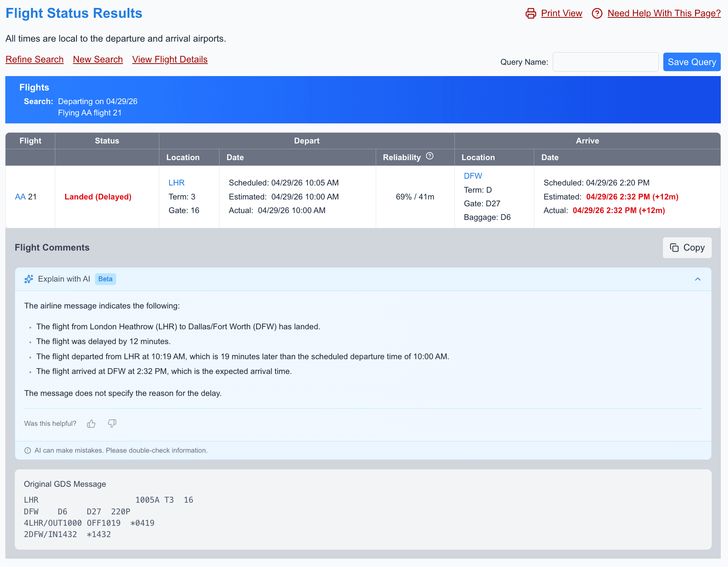Open the DFW airport link

tap(473, 176)
